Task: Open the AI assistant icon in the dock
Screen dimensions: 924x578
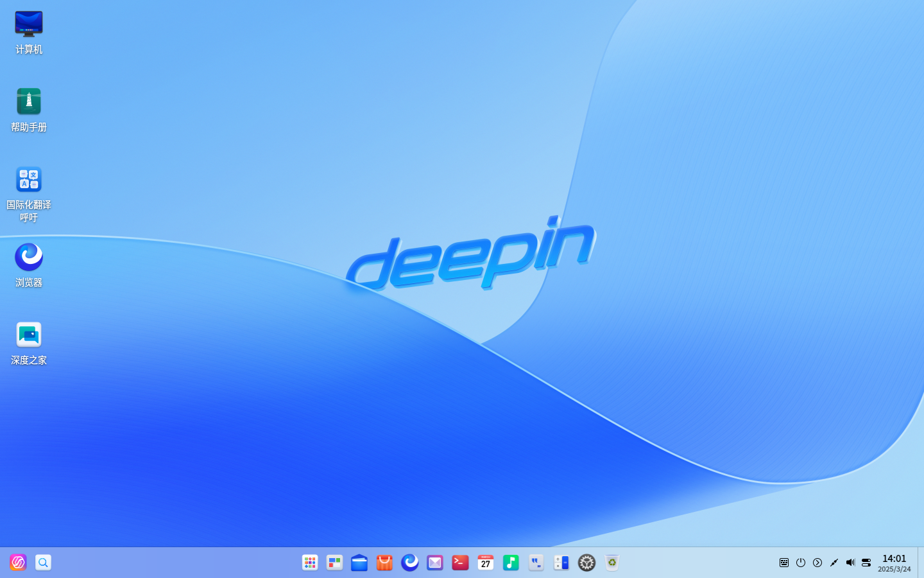Action: pos(18,563)
